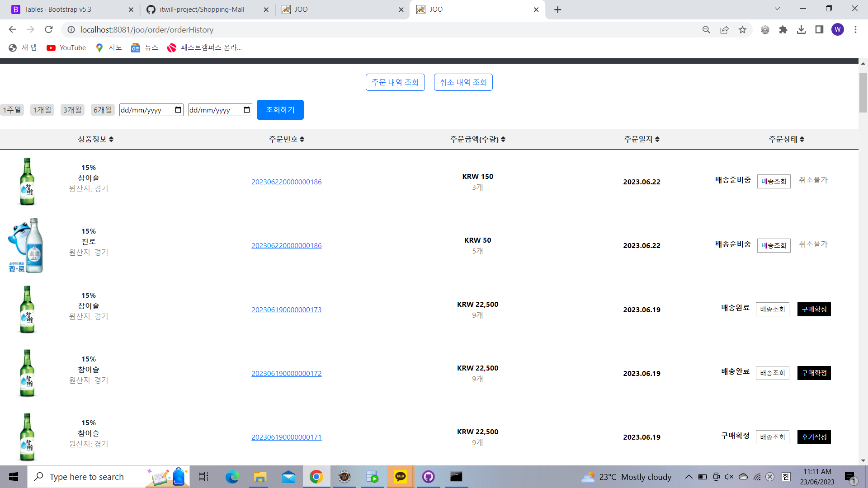Sort by 주문일자 column header
The width and height of the screenshot is (868, 488).
(642, 139)
